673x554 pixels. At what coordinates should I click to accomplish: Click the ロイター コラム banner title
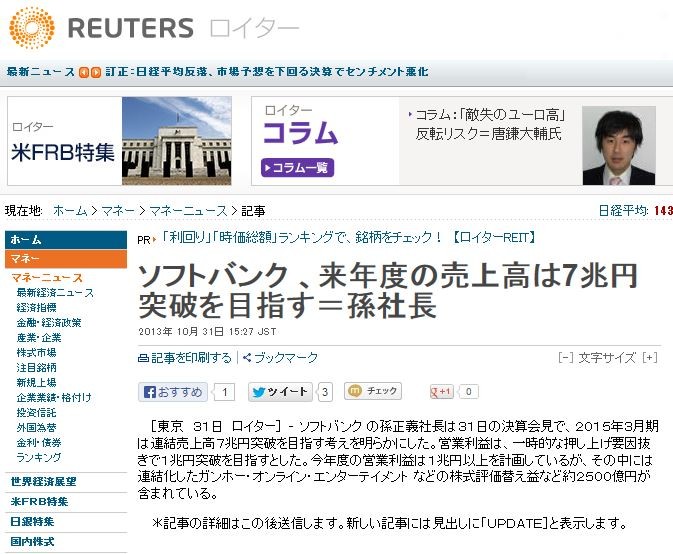(x=300, y=125)
